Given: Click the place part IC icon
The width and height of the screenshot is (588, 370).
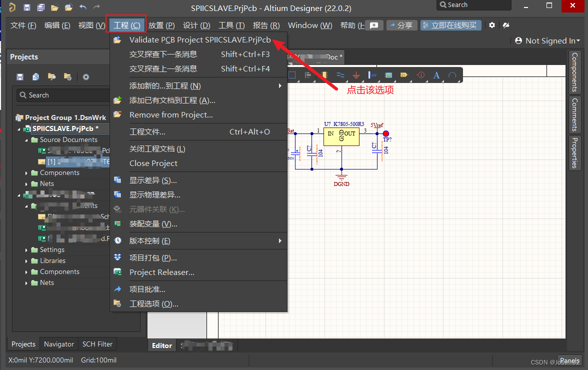Looking at the screenshot, I should point(325,74).
